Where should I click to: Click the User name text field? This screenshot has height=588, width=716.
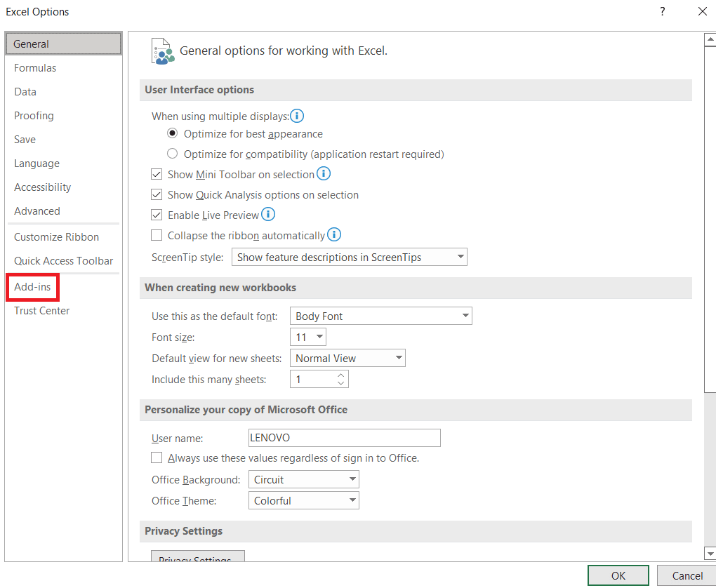coord(345,438)
